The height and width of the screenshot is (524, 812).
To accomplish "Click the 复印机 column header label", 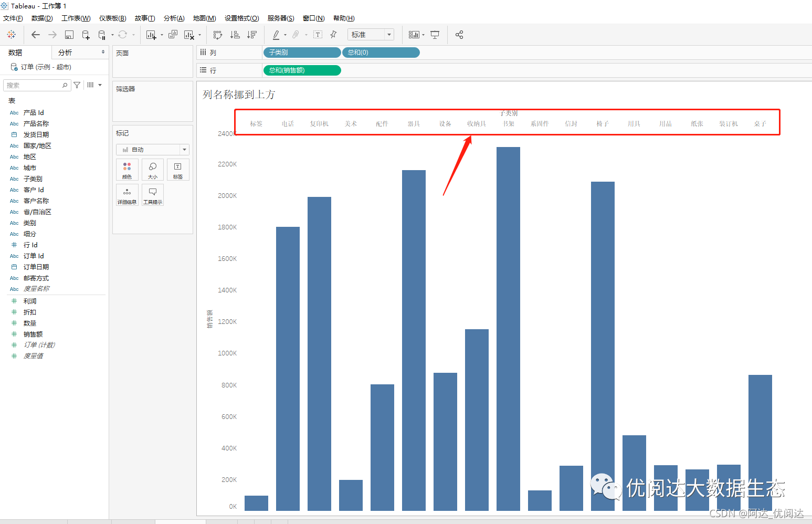I will click(319, 124).
